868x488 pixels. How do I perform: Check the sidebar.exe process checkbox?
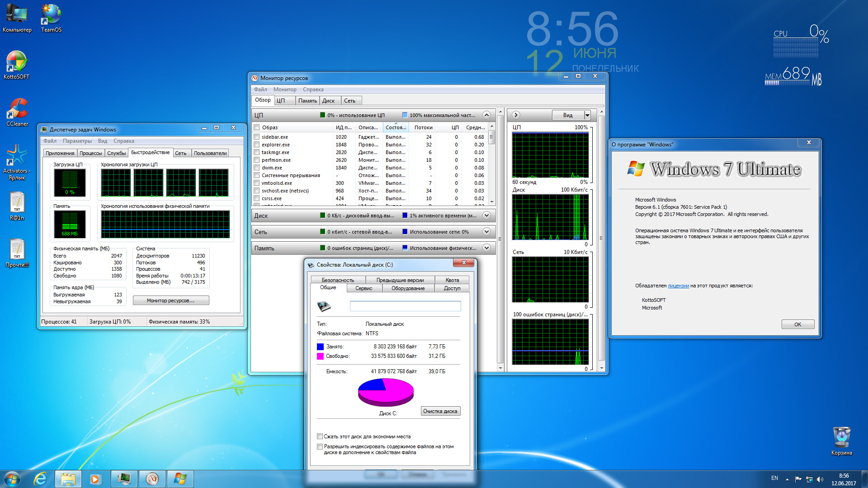click(x=256, y=137)
